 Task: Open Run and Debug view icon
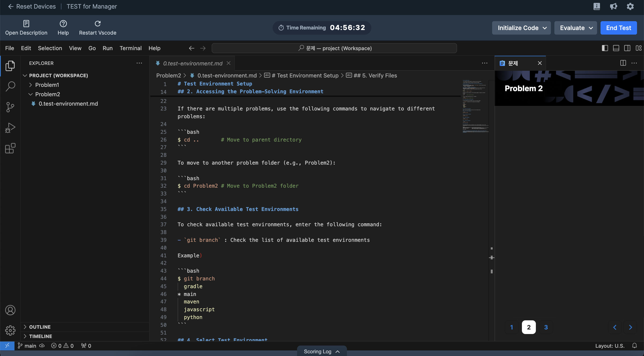[x=10, y=128]
